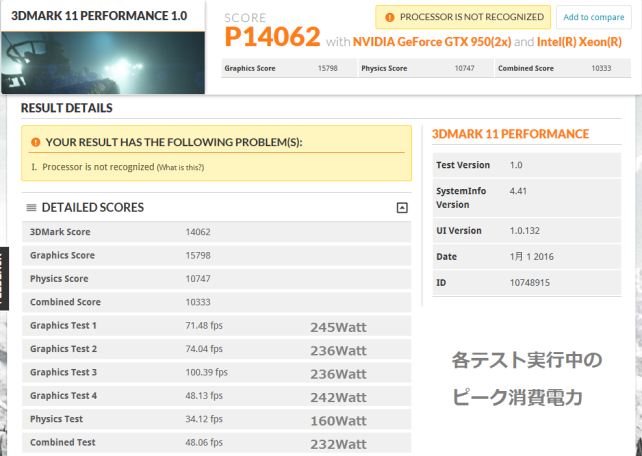Select the P14062 score text
Viewport: 642px width, 456px height.
click(272, 36)
